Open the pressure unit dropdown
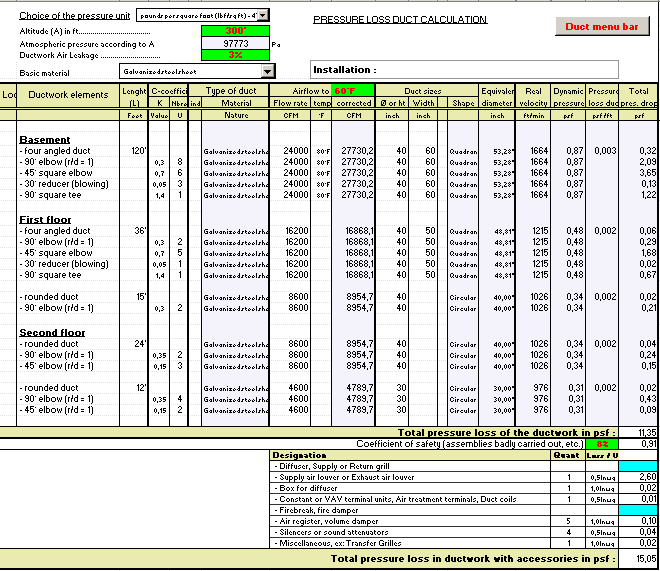This screenshot has height=571, width=660. click(262, 15)
